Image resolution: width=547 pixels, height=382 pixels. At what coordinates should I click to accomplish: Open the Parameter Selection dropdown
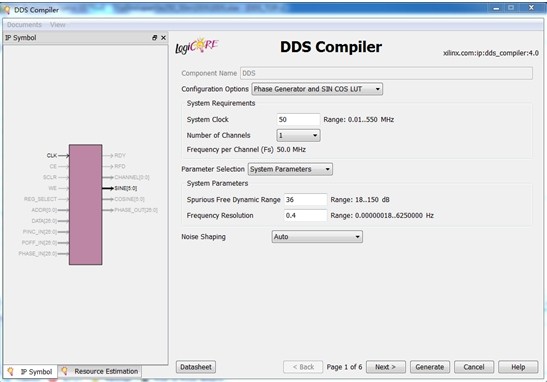click(x=290, y=169)
